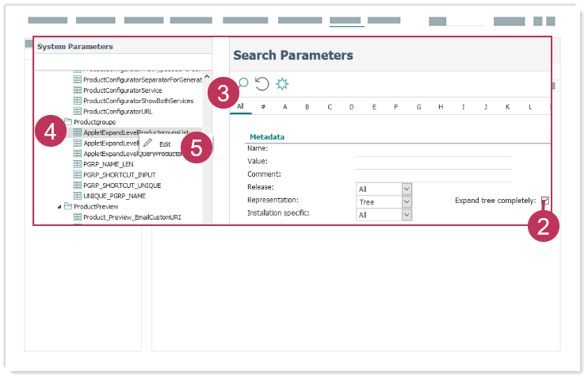Click the pencil icon in context menu

pos(147,144)
